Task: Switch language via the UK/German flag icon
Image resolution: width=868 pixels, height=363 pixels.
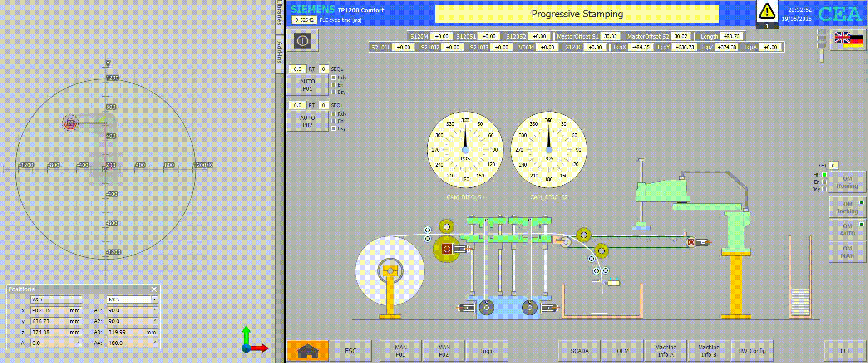Action: click(x=848, y=40)
